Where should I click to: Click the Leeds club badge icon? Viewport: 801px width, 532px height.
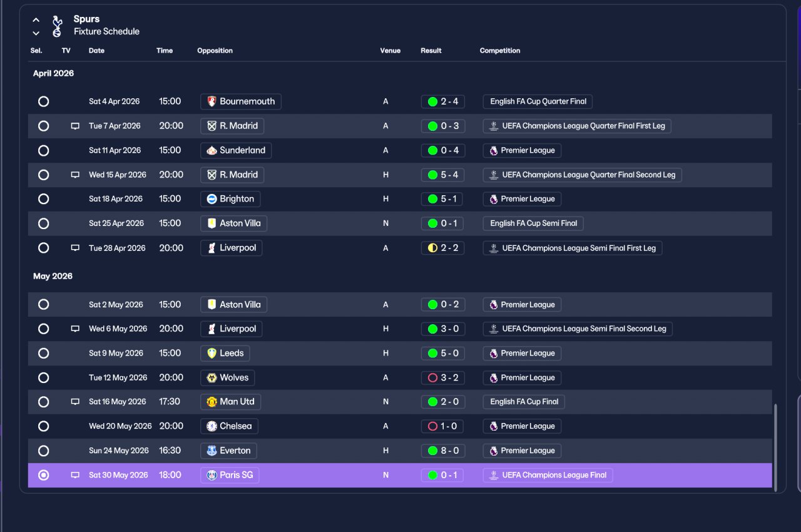pos(212,353)
